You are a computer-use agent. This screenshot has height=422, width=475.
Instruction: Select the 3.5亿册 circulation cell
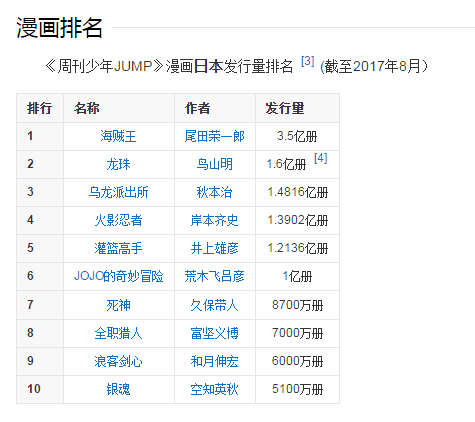[x=297, y=136]
